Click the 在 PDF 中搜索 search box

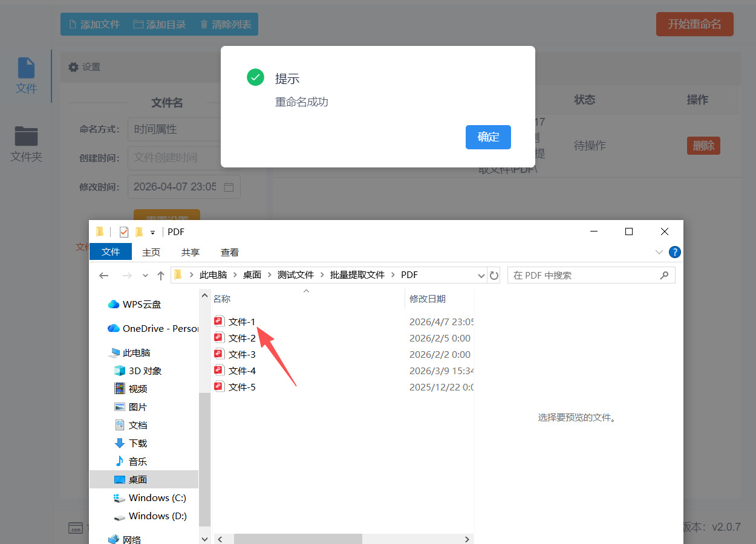click(591, 274)
